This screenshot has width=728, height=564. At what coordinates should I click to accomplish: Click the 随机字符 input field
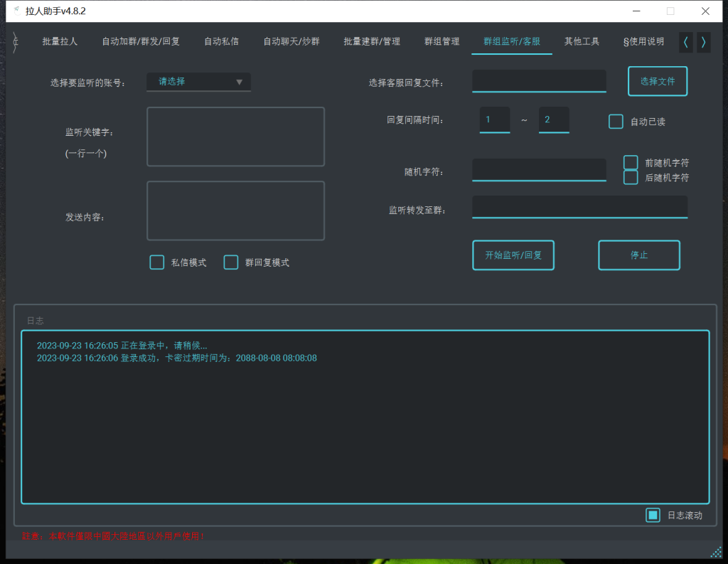538,169
